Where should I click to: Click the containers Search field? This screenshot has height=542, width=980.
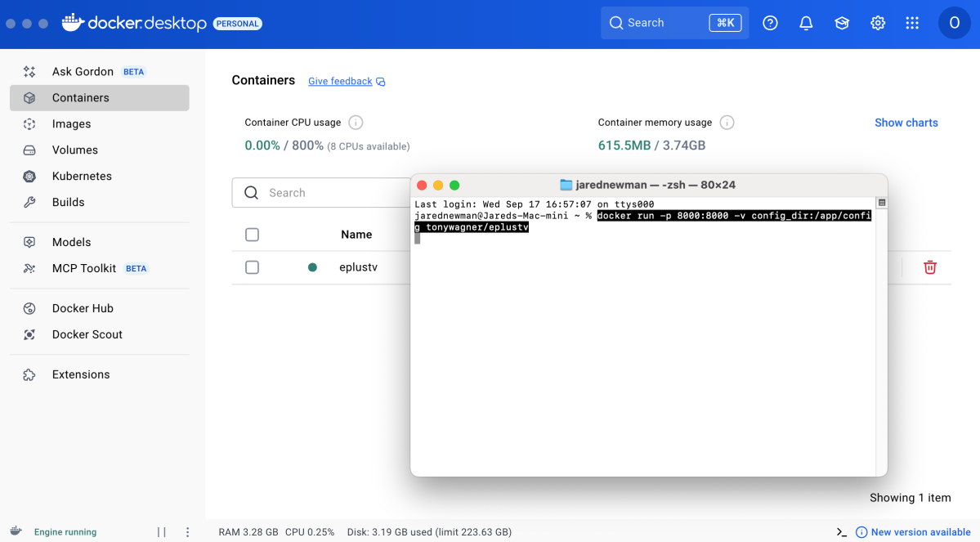[x=321, y=193]
